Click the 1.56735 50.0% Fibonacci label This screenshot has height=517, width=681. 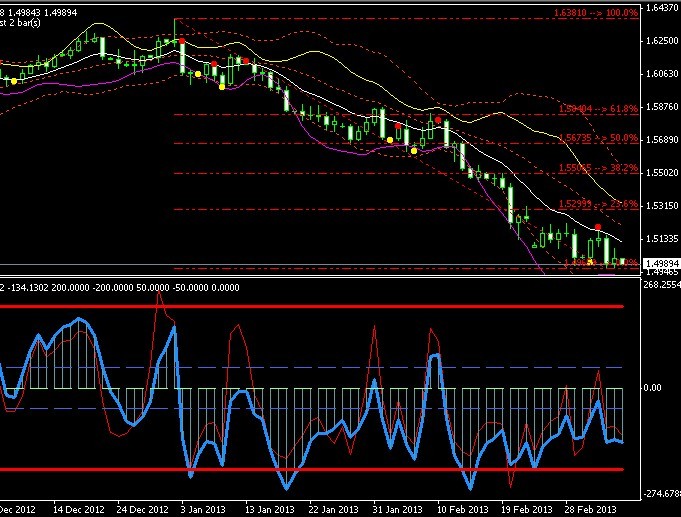[x=598, y=138]
